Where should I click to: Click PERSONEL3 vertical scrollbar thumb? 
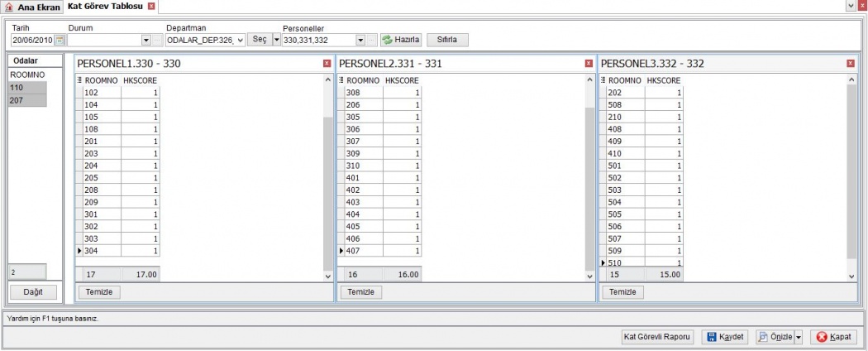click(x=851, y=172)
